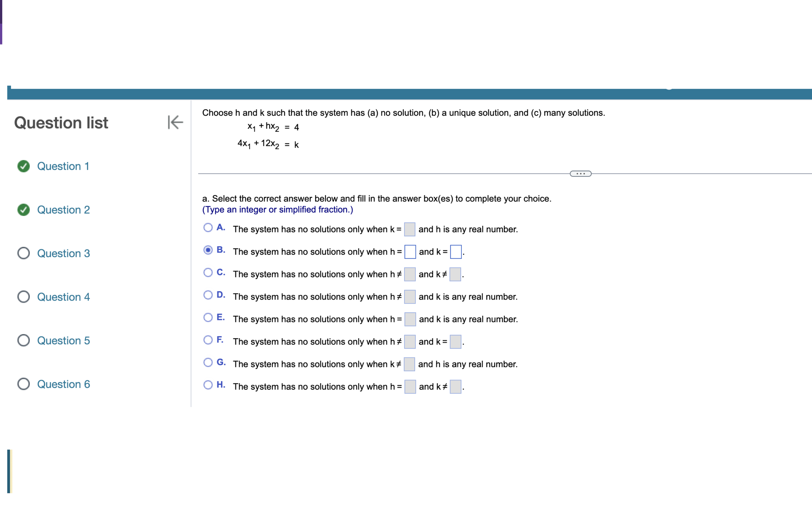Select answer choice G
Image resolution: width=812 pixels, height=507 pixels.
coord(208,362)
